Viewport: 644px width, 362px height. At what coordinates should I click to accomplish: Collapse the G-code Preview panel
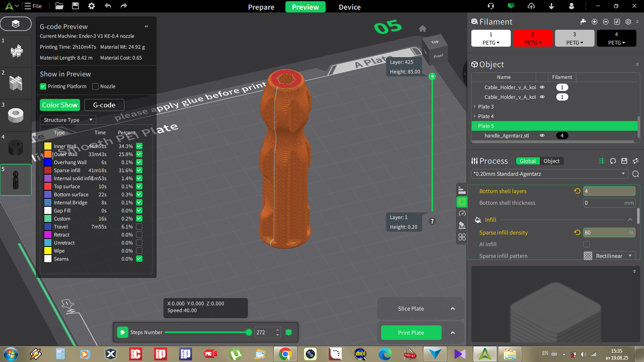point(147,27)
